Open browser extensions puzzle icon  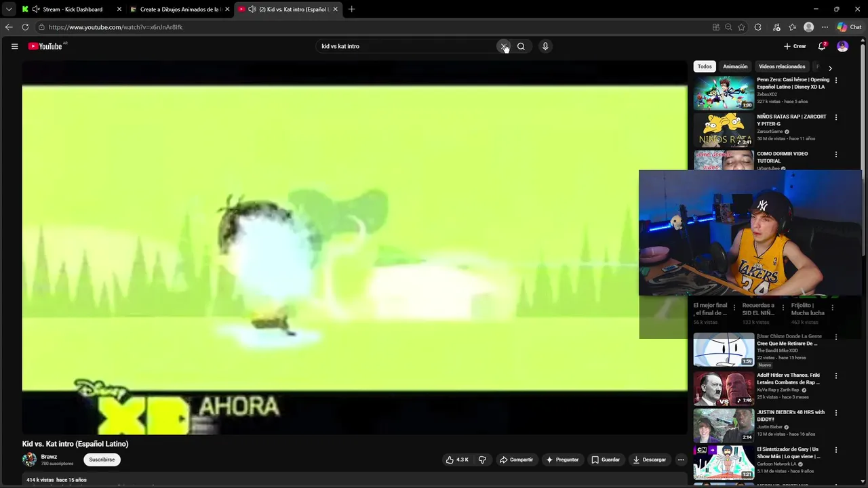click(x=758, y=27)
